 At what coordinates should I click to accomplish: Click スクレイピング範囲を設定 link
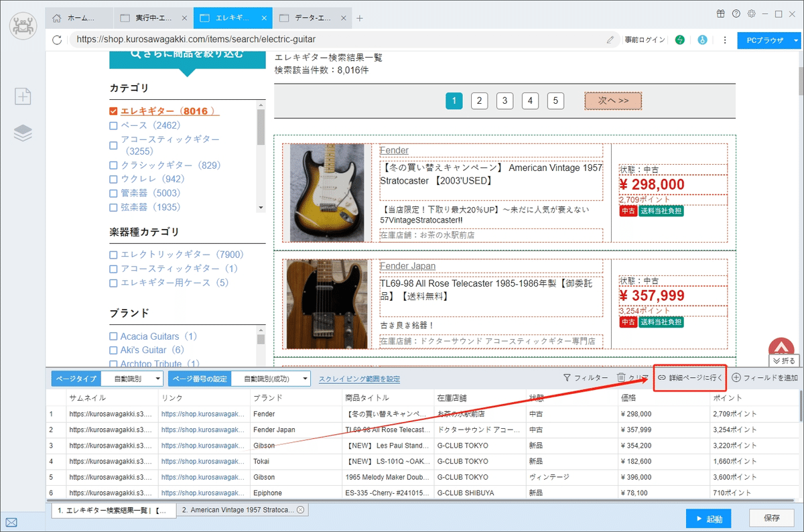tap(359, 379)
